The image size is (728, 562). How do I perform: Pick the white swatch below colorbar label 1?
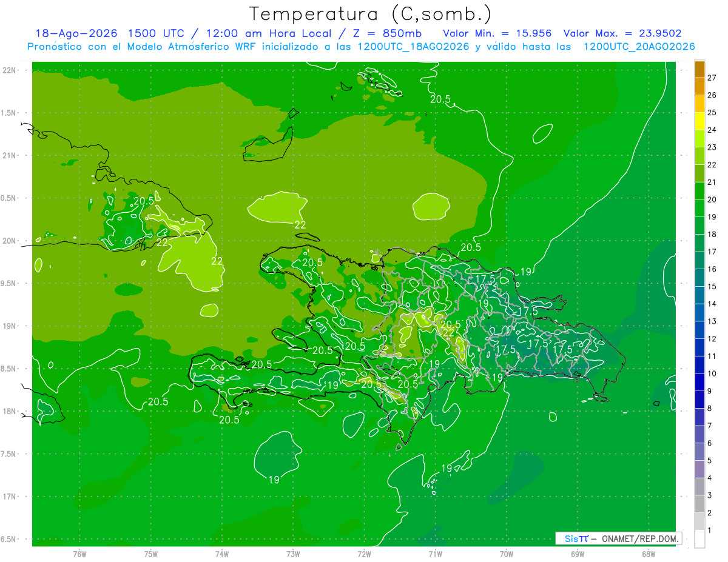point(699,539)
